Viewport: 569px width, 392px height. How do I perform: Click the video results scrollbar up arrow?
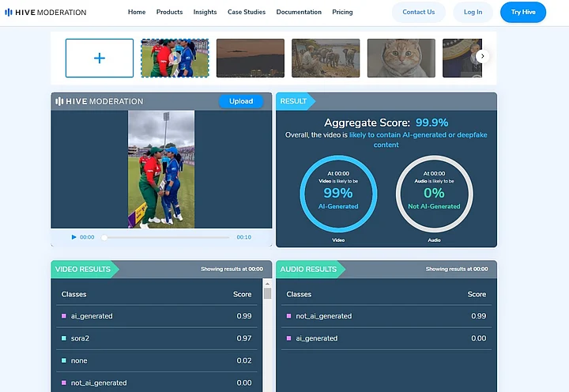[x=267, y=292]
